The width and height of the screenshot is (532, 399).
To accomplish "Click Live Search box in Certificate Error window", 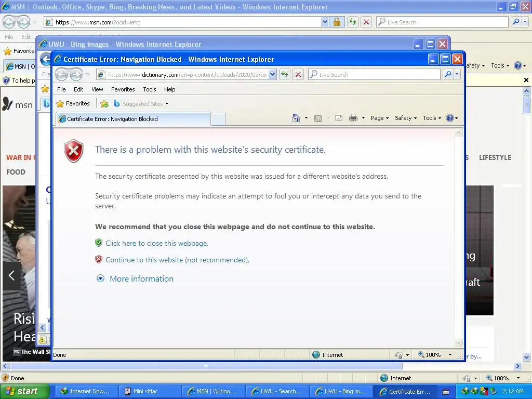I will [x=374, y=74].
